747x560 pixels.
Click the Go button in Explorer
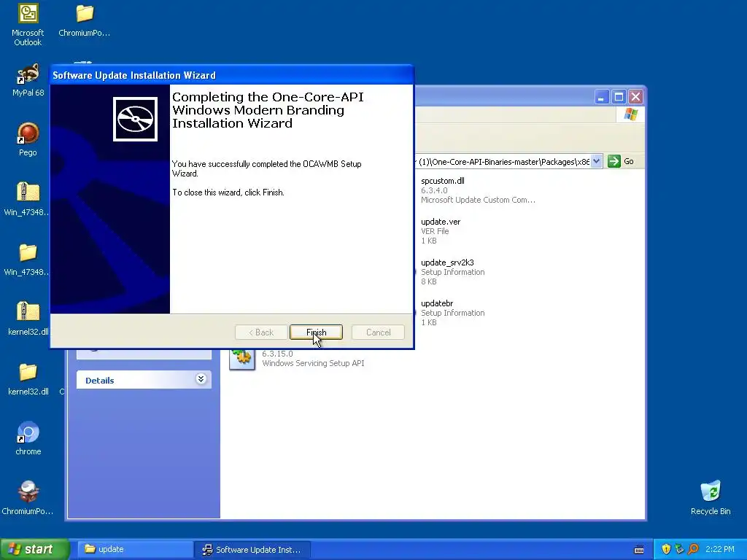pos(622,161)
